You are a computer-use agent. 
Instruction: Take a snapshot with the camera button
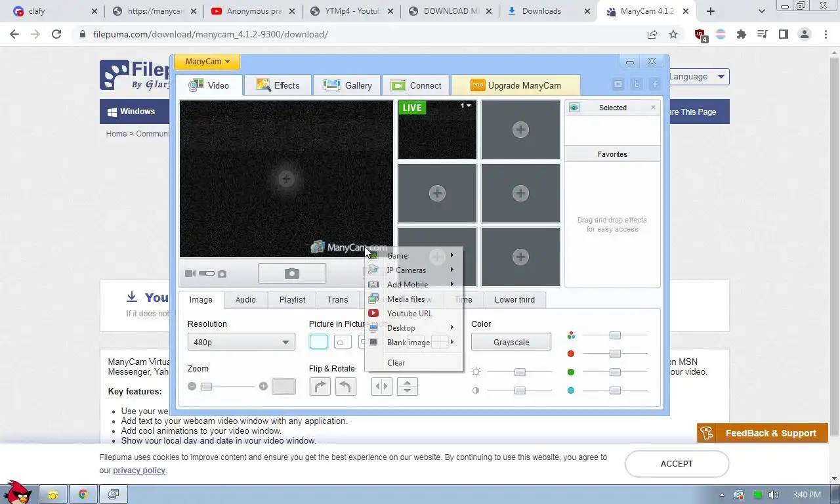coord(292,274)
